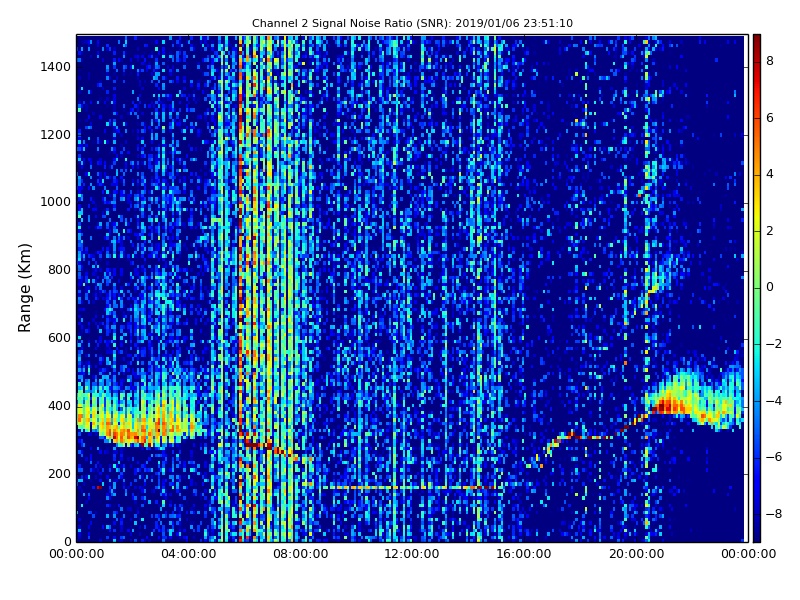Click the 16:00:00 time axis label
The height and width of the screenshot is (600, 800).
point(524,554)
